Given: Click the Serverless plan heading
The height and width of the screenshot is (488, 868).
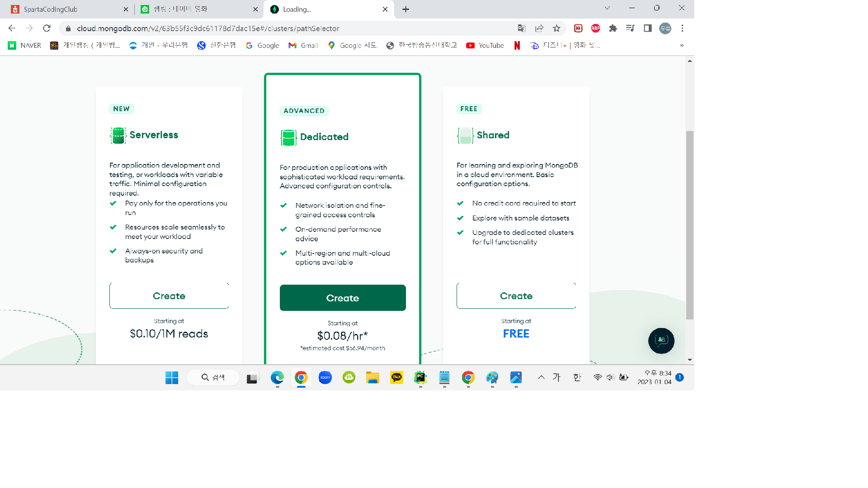Looking at the screenshot, I should 154,135.
